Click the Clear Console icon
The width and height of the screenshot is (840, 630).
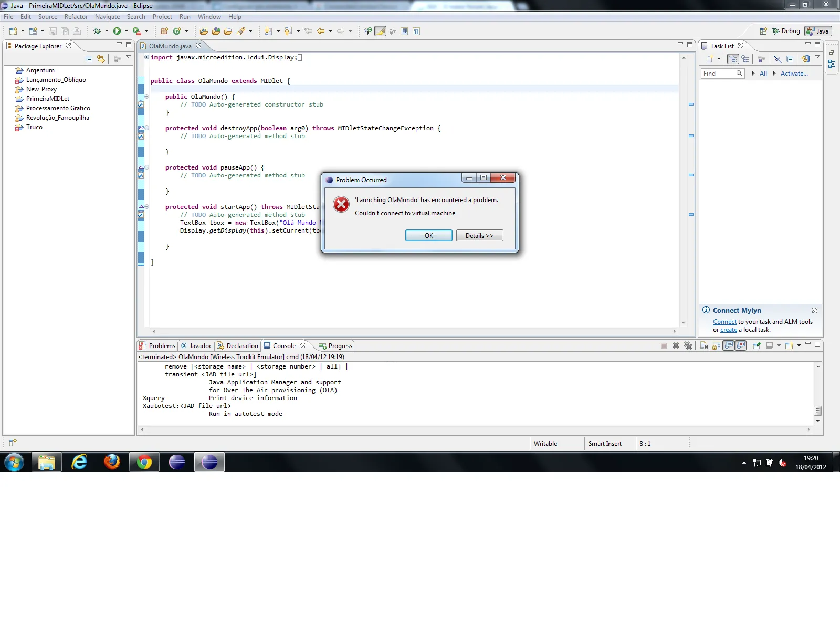point(704,345)
